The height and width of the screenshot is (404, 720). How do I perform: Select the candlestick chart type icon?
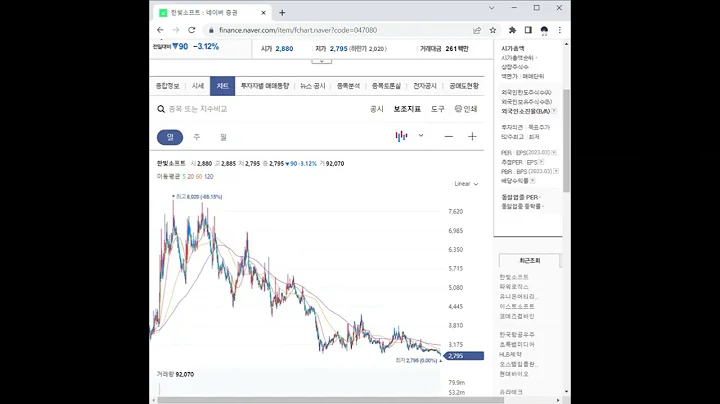(401, 136)
